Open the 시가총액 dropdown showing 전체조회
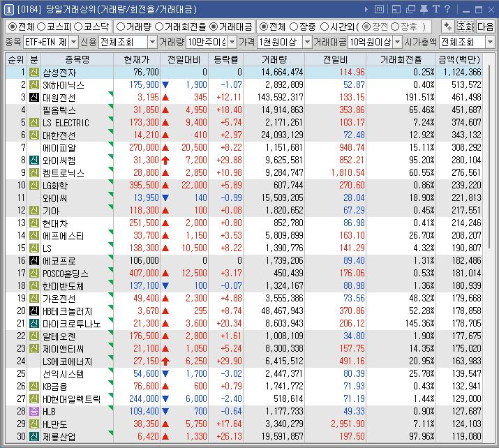 coord(490,42)
